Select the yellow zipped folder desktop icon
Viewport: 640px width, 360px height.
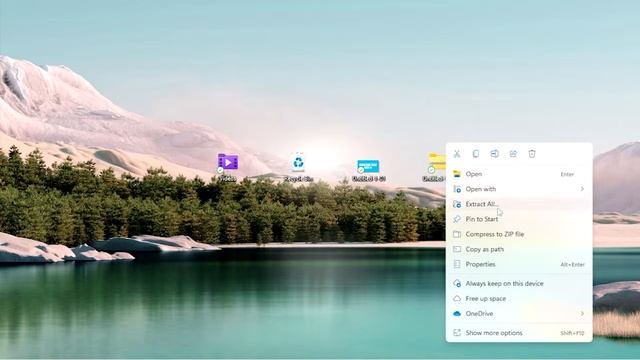[435, 167]
